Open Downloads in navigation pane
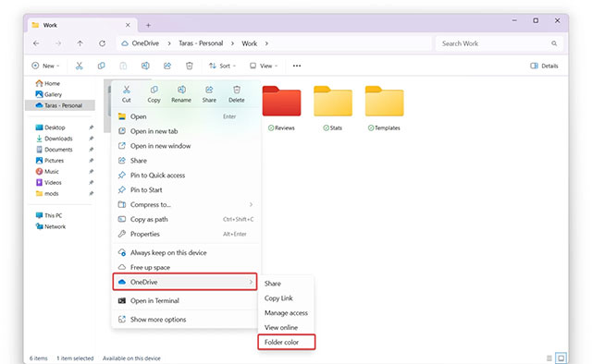 [x=54, y=139]
